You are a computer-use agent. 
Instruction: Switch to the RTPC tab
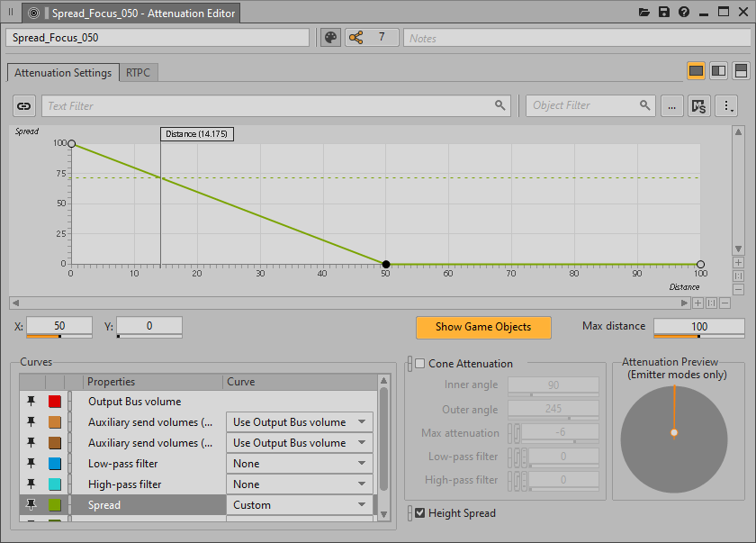click(138, 73)
